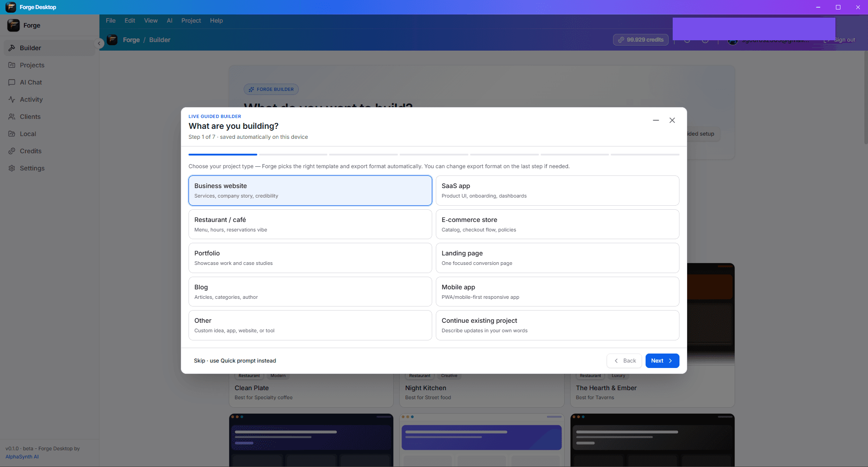Viewport: 868px width, 467px height.
Task: Skip and use Quick prompt instead
Action: tap(235, 361)
